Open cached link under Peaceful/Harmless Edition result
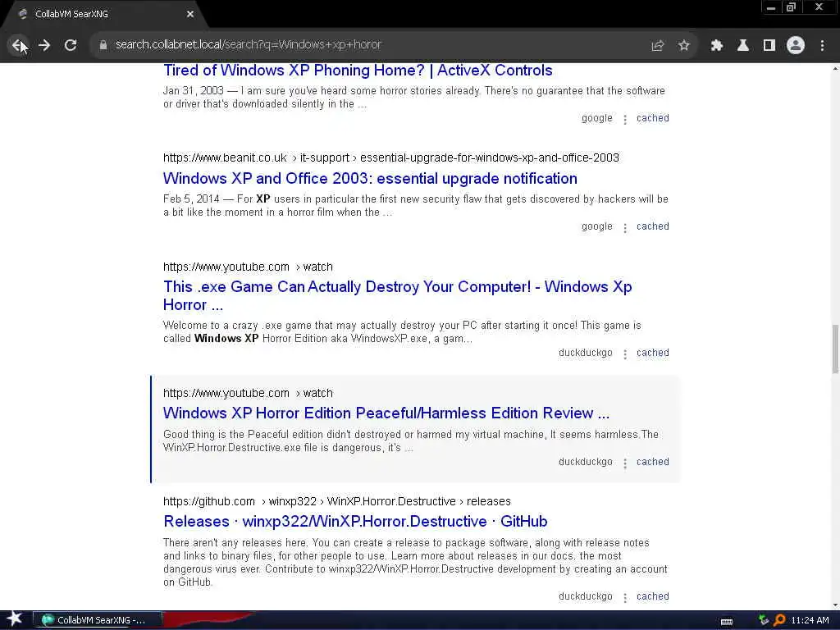 (652, 462)
